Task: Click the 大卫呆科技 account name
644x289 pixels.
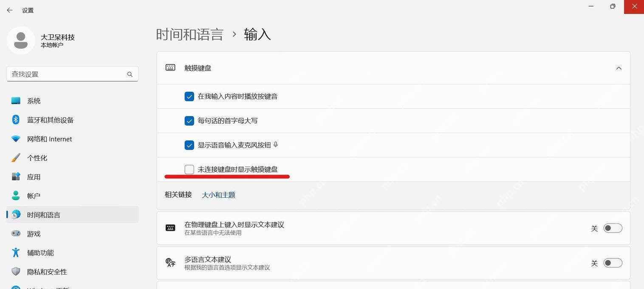Action: (x=58, y=37)
